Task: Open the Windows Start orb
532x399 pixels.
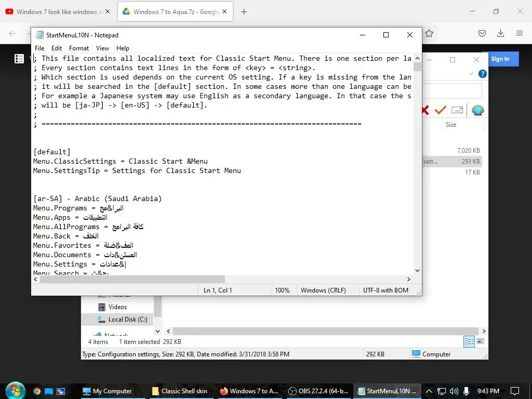Action: pyautogui.click(x=15, y=391)
